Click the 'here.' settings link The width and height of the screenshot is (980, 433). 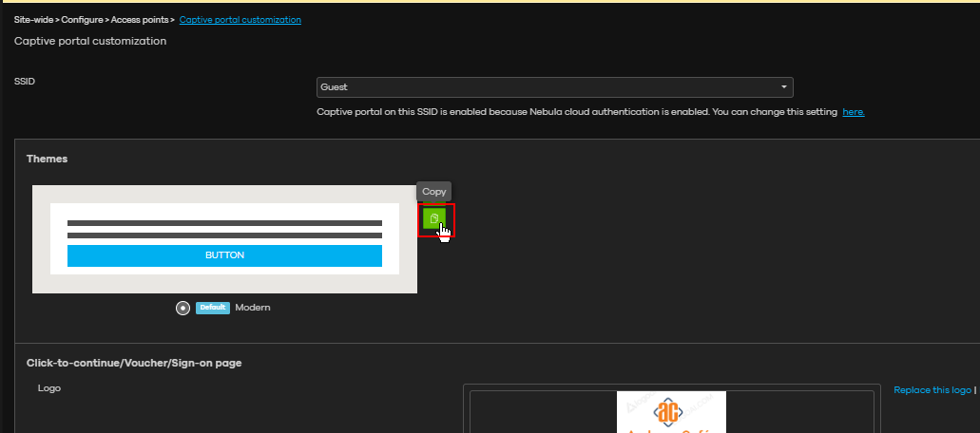coord(853,112)
